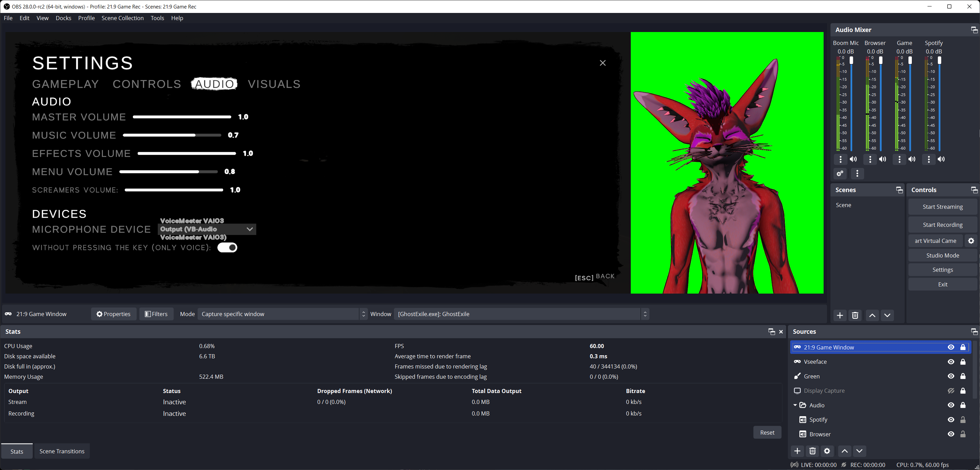Remove selected scene with trash icon
The width and height of the screenshot is (980, 470).
pyautogui.click(x=855, y=315)
